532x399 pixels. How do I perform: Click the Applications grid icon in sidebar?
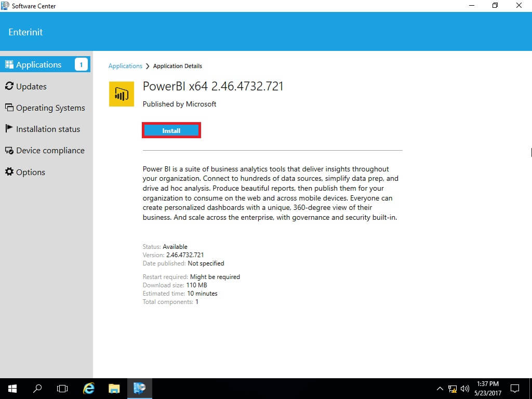(x=9, y=64)
